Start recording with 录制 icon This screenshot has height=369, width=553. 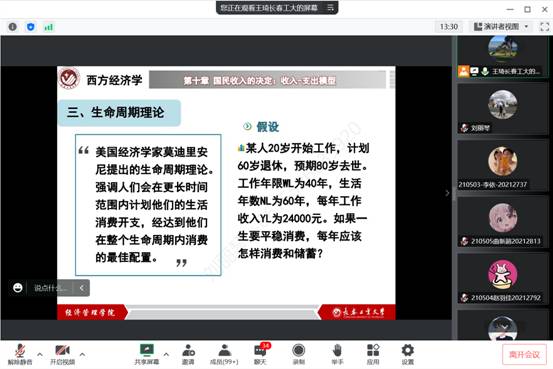[298, 355]
